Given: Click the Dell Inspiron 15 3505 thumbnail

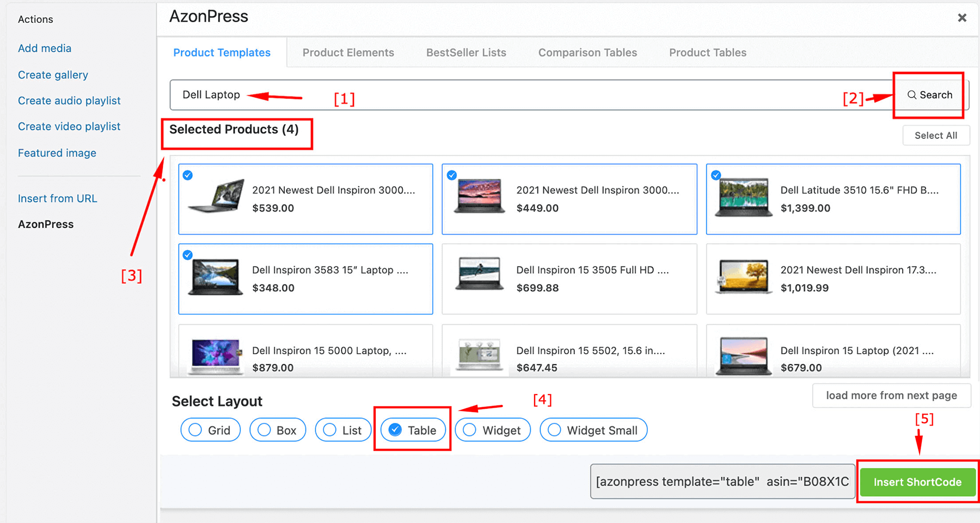Looking at the screenshot, I should pos(479,274).
